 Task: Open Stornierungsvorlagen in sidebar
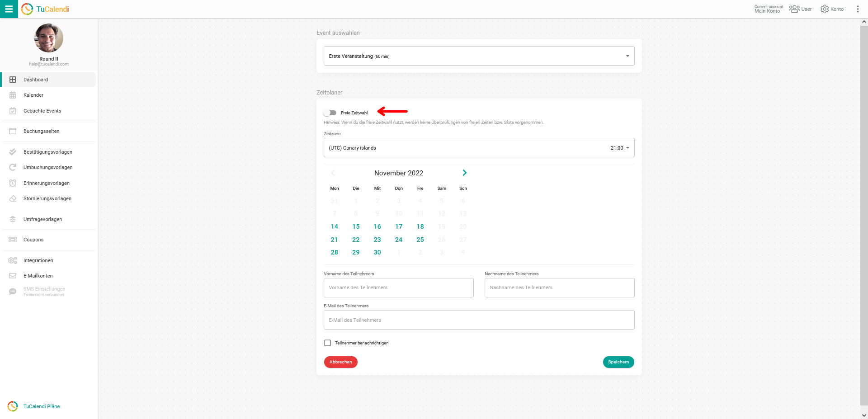coord(49,198)
